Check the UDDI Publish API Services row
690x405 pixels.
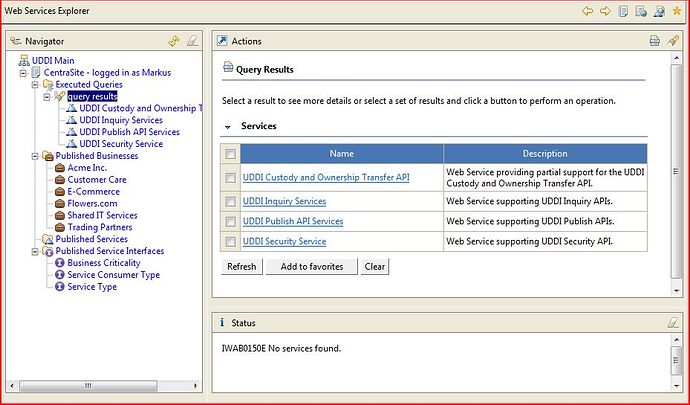click(230, 221)
